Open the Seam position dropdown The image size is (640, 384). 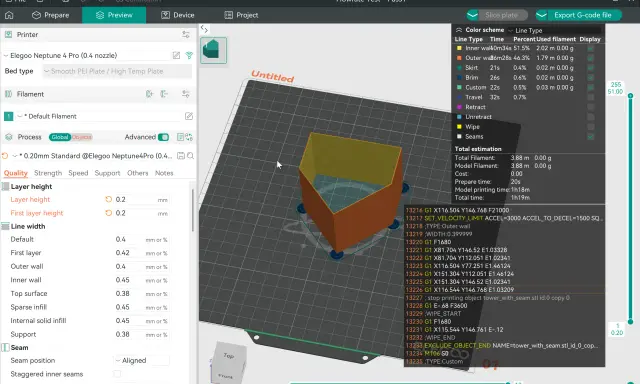coord(141,360)
